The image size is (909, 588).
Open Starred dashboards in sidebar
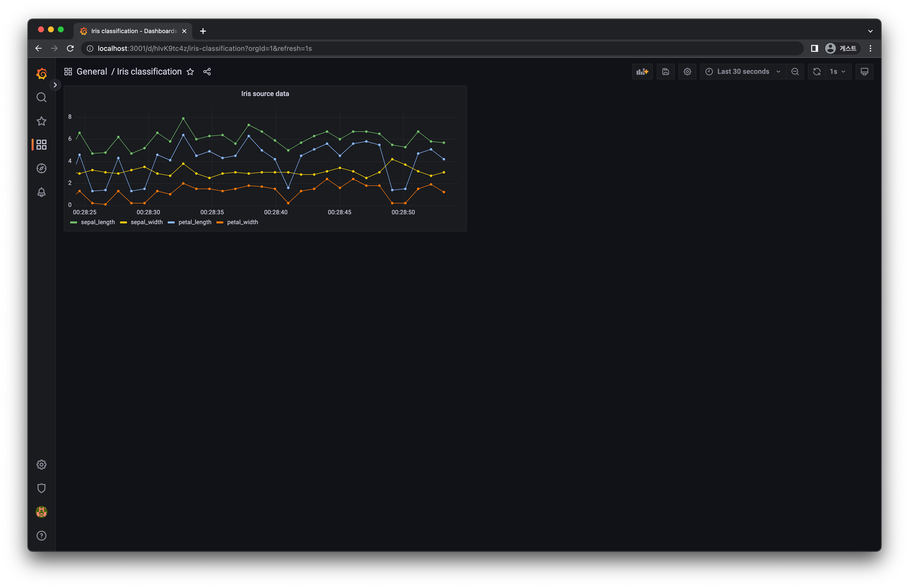41,121
